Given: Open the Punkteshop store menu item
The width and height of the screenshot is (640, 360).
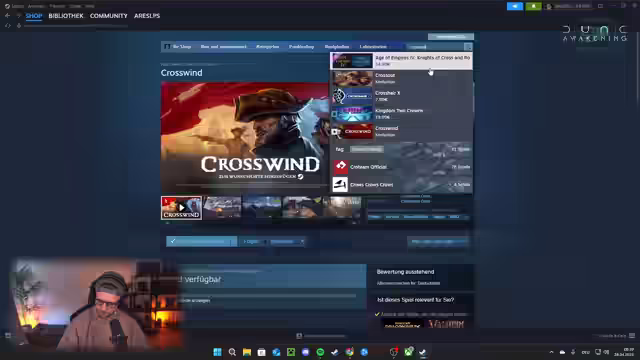Looking at the screenshot, I should (x=302, y=47).
